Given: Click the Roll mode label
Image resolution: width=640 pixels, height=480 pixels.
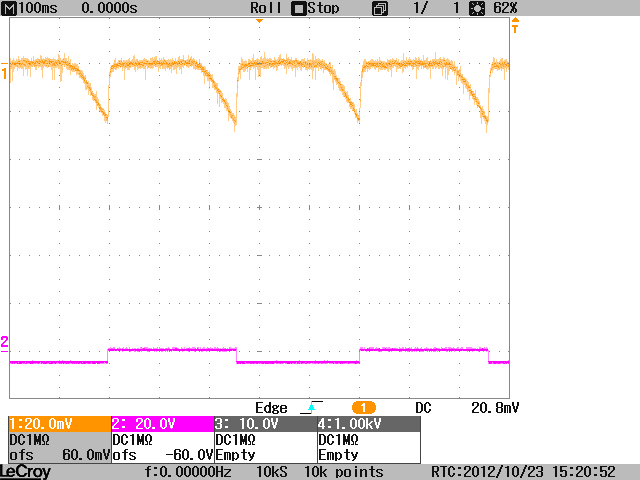Looking at the screenshot, I should point(266,8).
